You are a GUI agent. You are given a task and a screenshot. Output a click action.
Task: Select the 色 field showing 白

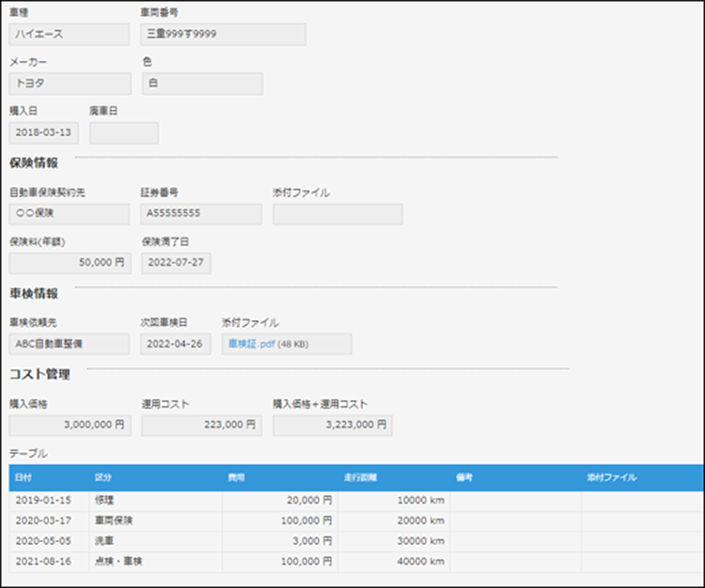pyautogui.click(x=202, y=84)
